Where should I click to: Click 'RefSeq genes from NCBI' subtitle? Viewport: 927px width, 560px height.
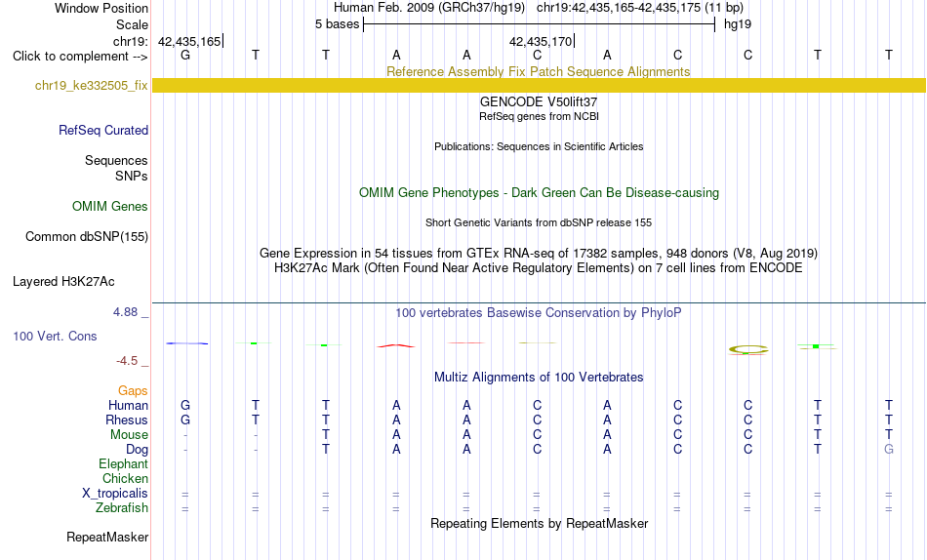539,116
